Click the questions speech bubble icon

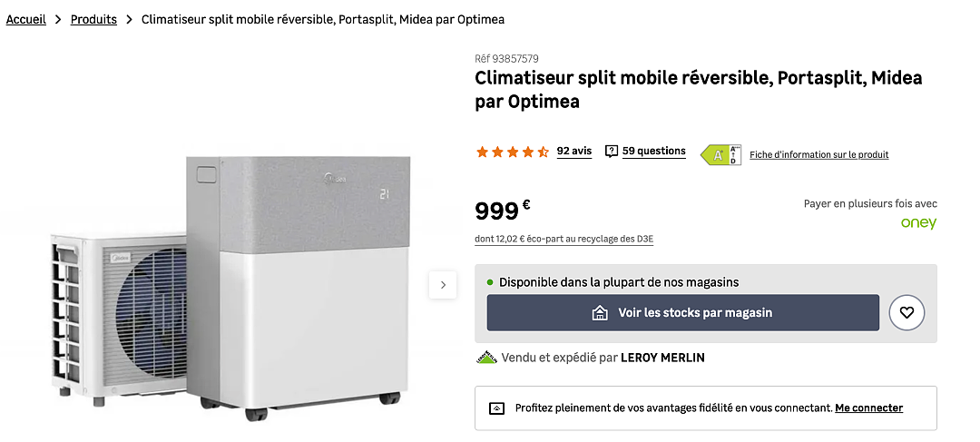coord(612,152)
